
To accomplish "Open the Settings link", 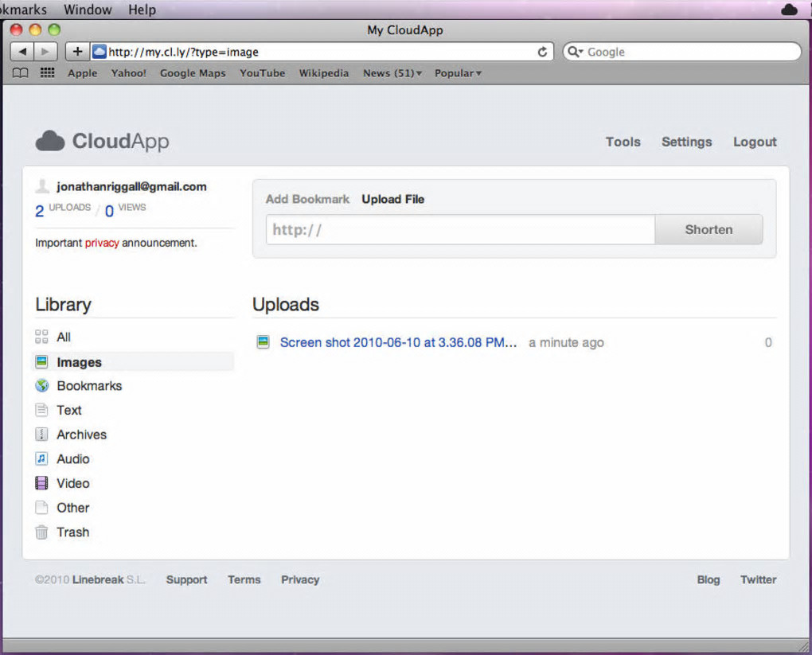I will [x=687, y=142].
